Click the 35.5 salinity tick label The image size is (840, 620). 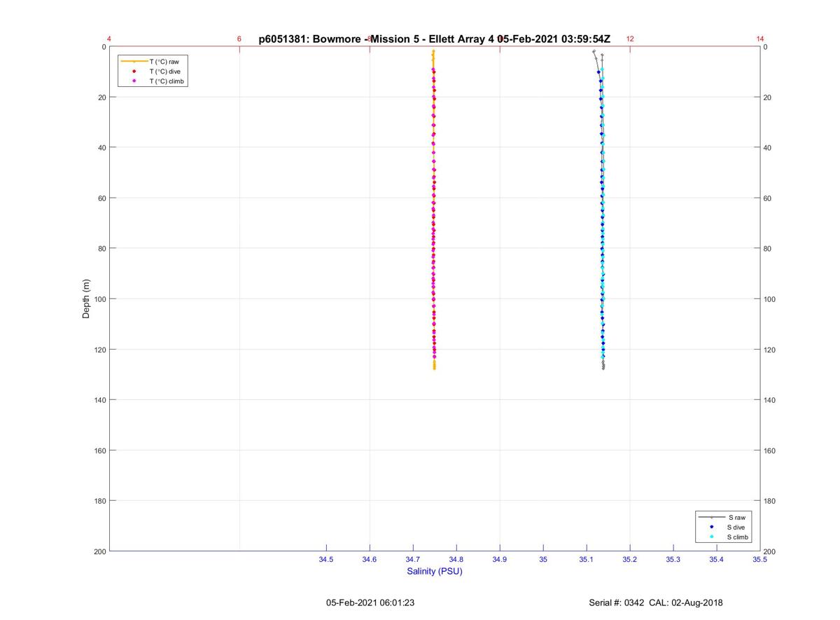(759, 559)
